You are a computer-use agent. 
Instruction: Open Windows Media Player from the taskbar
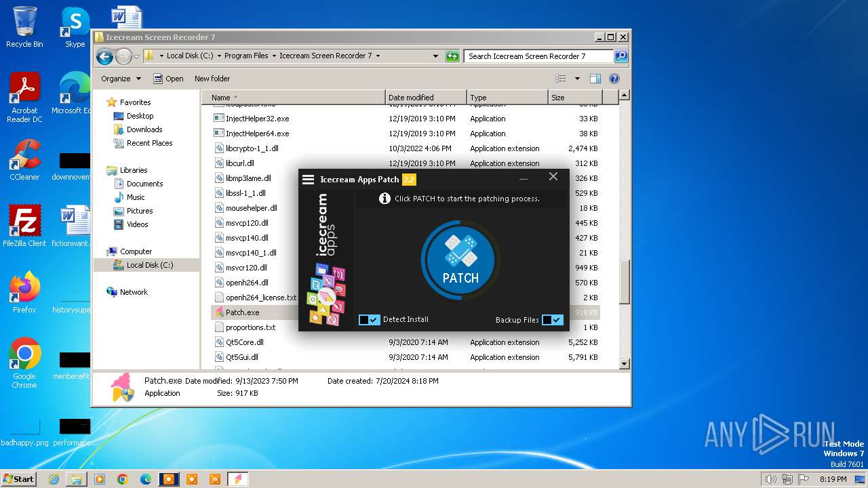pyautogui.click(x=100, y=479)
